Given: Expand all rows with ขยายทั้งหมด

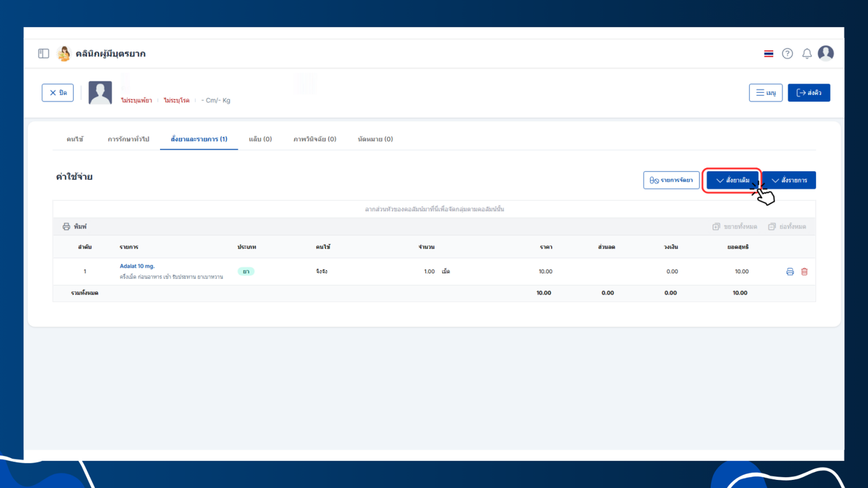Looking at the screenshot, I should (x=735, y=227).
